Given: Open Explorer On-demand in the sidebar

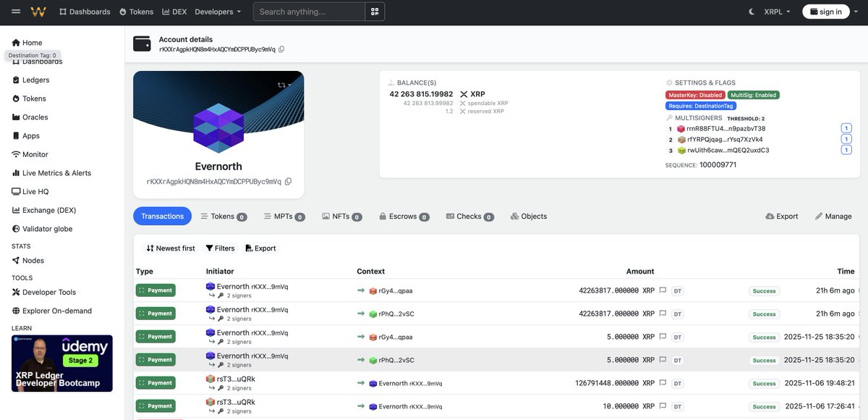Looking at the screenshot, I should [51, 311].
